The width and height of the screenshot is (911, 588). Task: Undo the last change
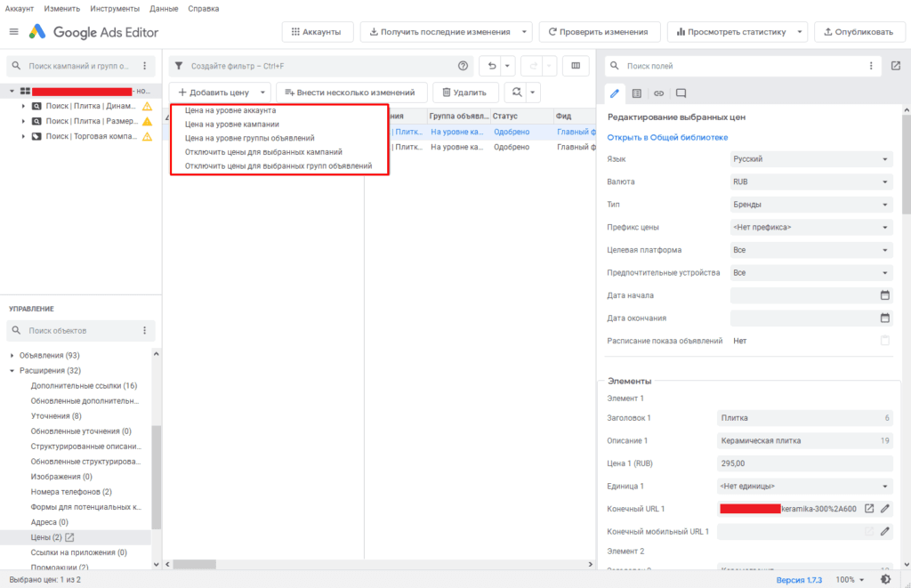(x=492, y=66)
